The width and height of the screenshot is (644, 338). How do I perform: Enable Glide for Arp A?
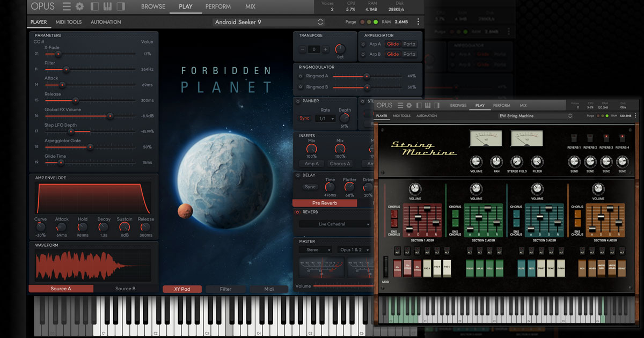394,44
